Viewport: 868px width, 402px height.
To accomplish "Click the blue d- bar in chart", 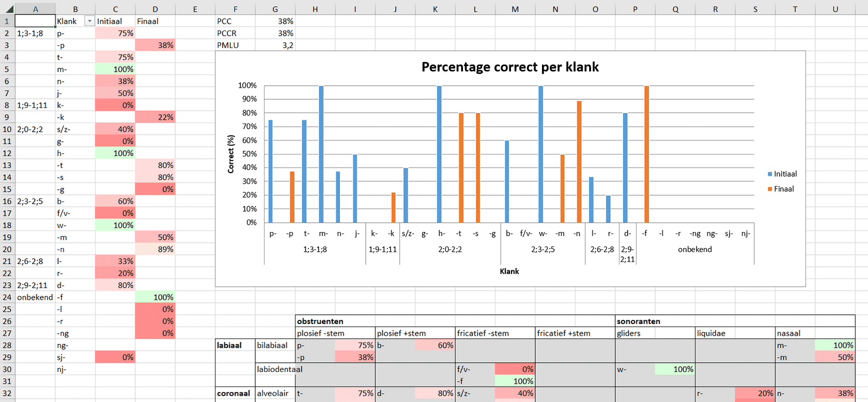I will pos(625,168).
